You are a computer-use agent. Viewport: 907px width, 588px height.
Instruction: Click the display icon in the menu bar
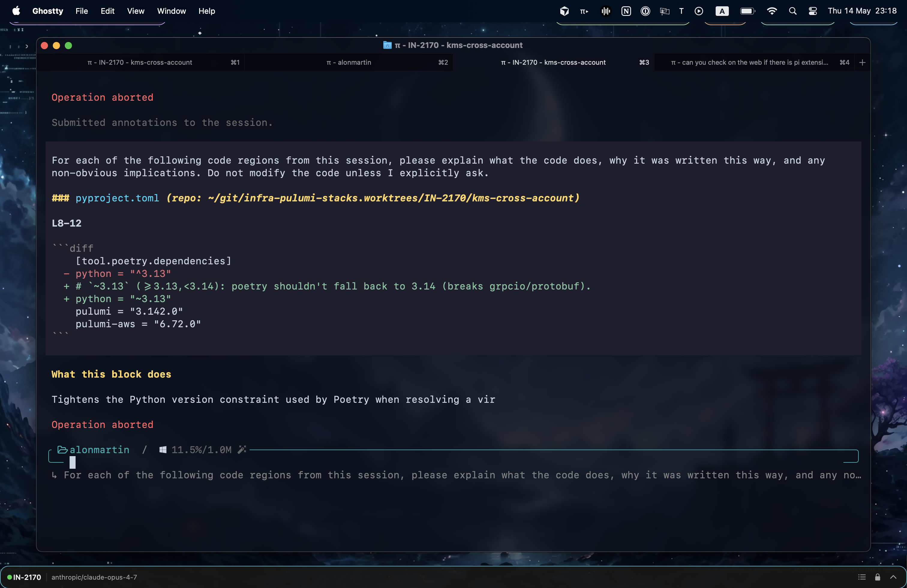665,11
